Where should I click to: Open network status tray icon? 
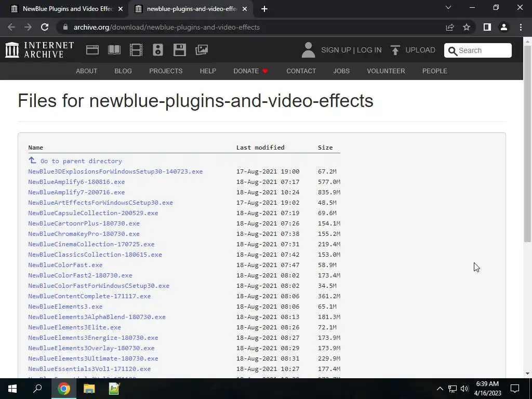[x=453, y=389]
